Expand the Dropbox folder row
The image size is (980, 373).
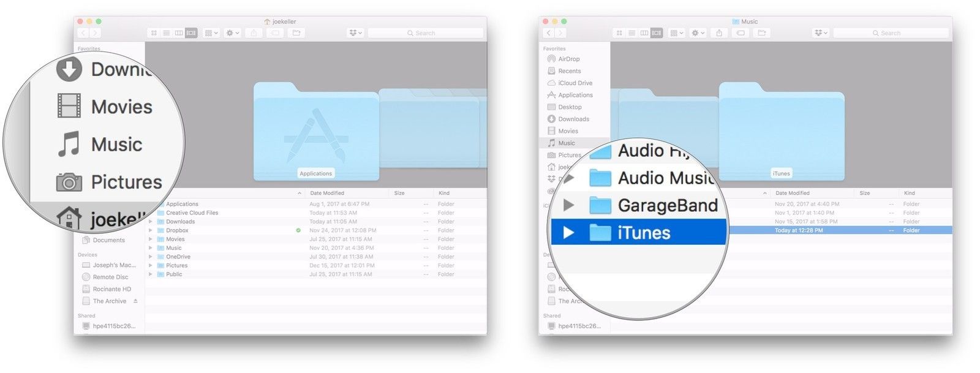point(151,230)
